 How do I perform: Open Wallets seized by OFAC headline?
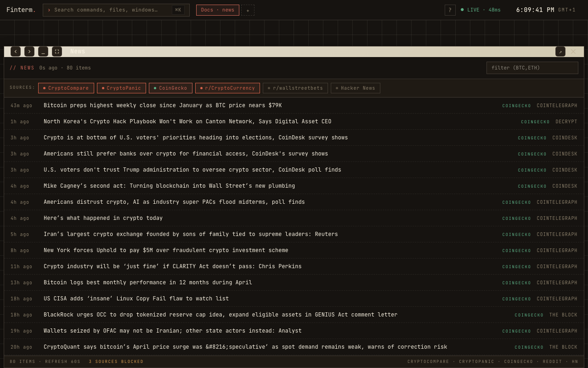point(173,331)
